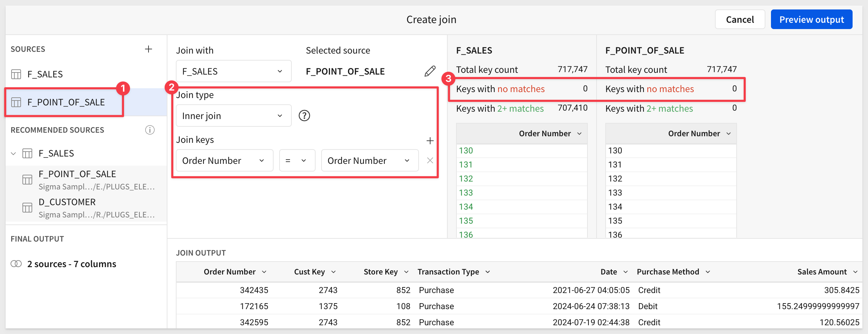868x334 pixels.
Task: Click the Cancel button
Action: tap(739, 20)
